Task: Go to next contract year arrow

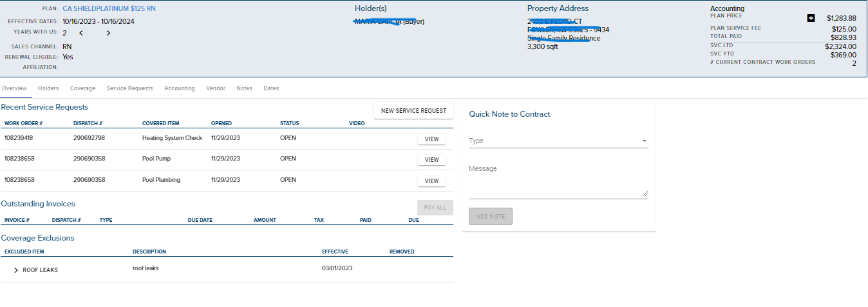Action: click(x=108, y=33)
